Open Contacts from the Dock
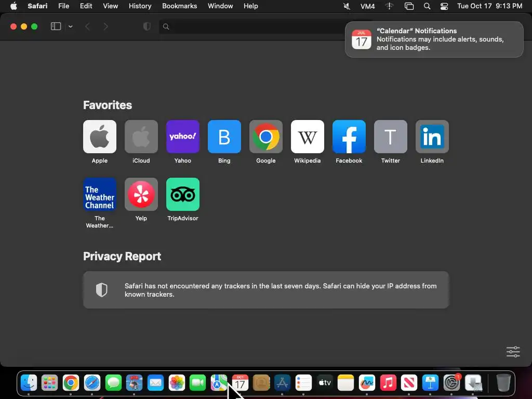 [261, 383]
